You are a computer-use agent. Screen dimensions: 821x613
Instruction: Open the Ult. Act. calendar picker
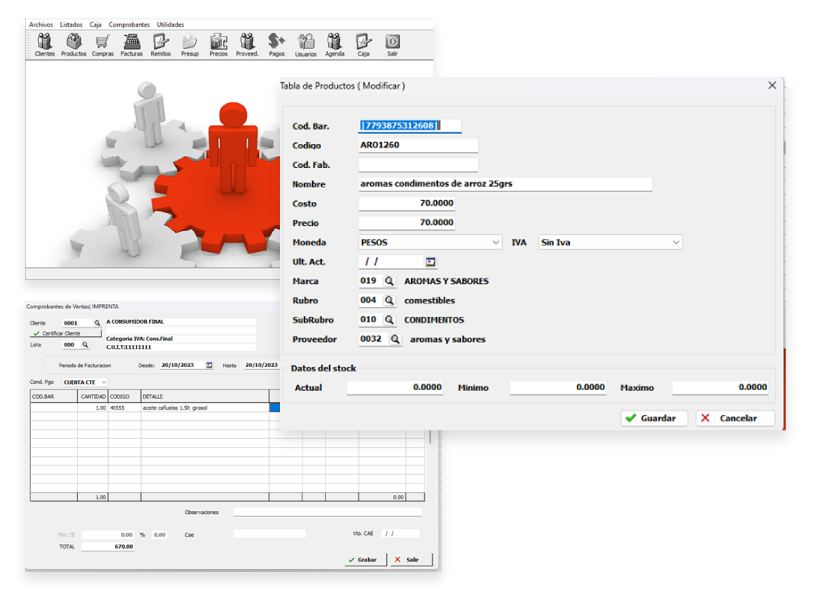430,262
